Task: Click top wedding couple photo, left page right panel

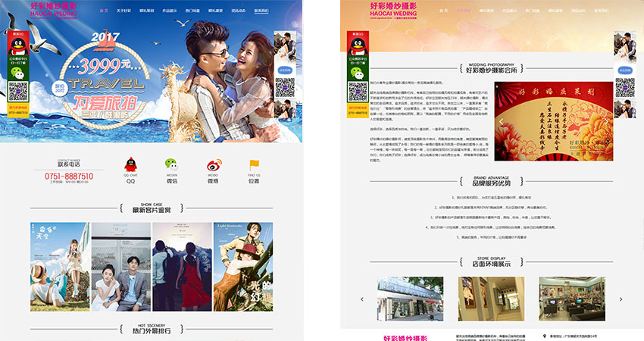Action: [285, 47]
